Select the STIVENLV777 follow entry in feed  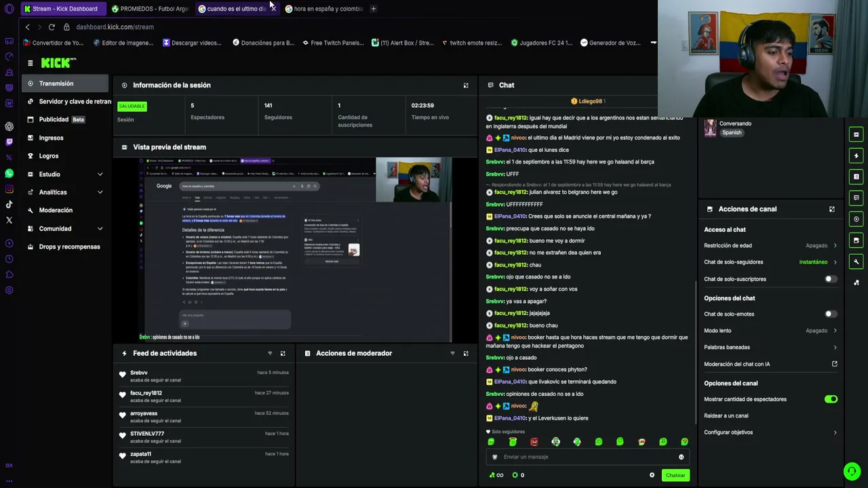point(205,437)
